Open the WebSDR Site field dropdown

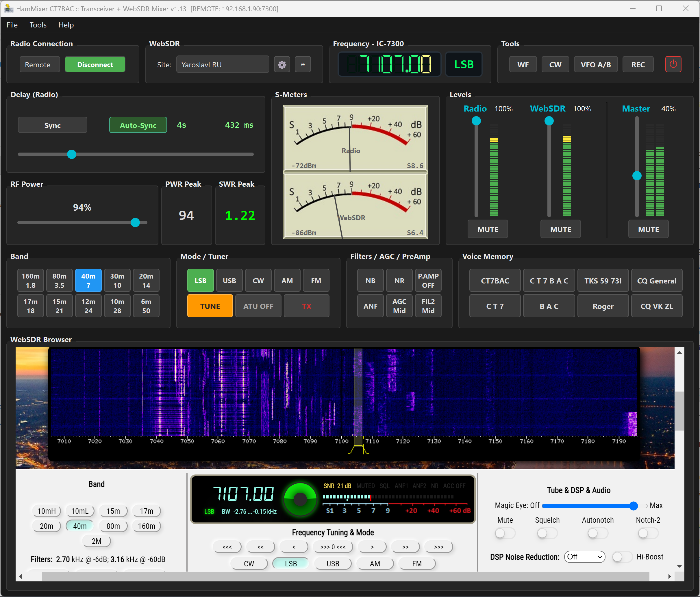(x=222, y=64)
